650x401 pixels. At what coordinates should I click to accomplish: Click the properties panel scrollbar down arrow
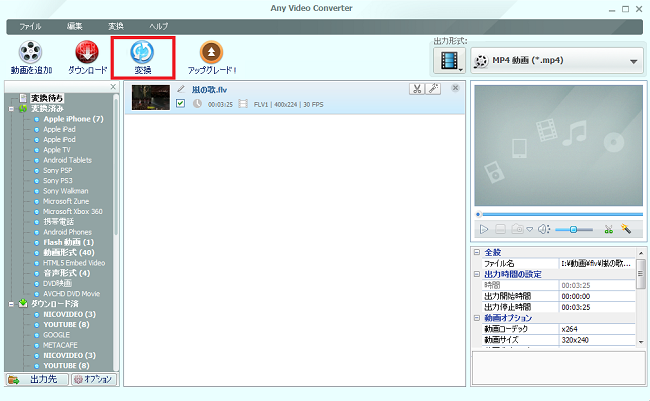click(641, 342)
